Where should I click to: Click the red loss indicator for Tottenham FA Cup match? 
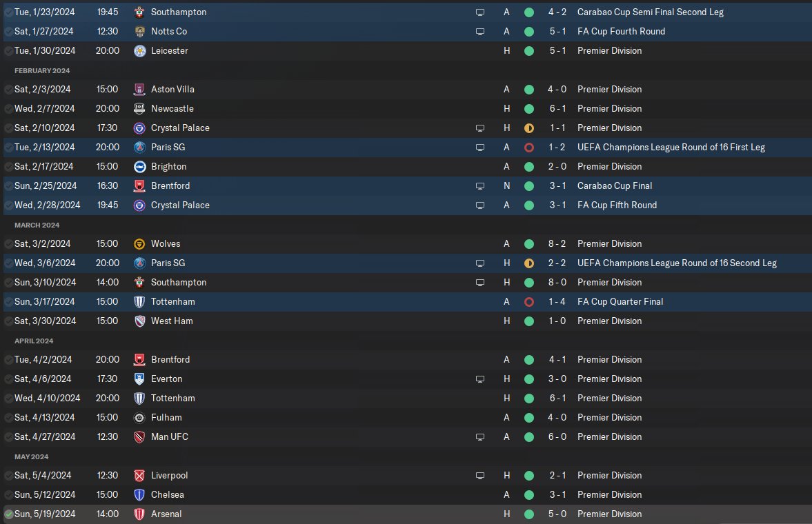point(528,302)
